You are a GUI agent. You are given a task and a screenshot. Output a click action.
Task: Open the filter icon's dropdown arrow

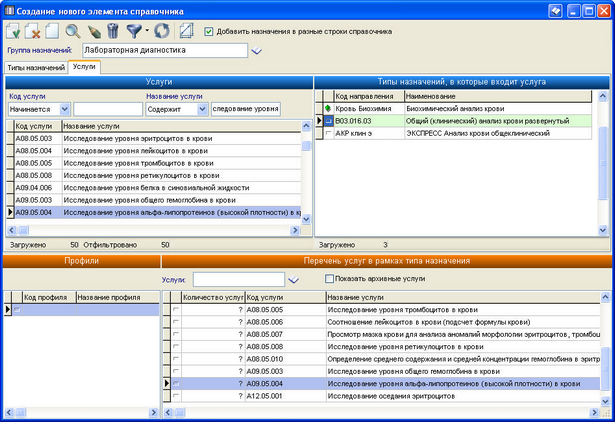[147, 31]
